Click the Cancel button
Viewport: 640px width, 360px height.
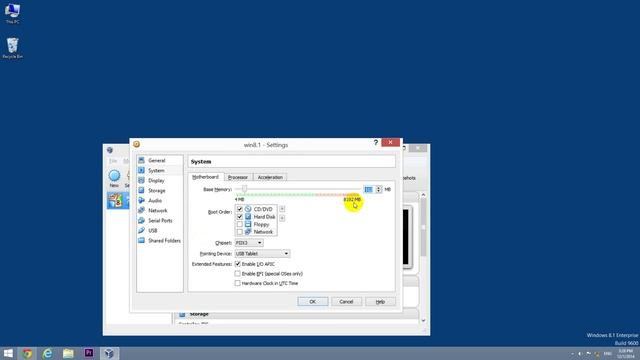[x=346, y=302]
